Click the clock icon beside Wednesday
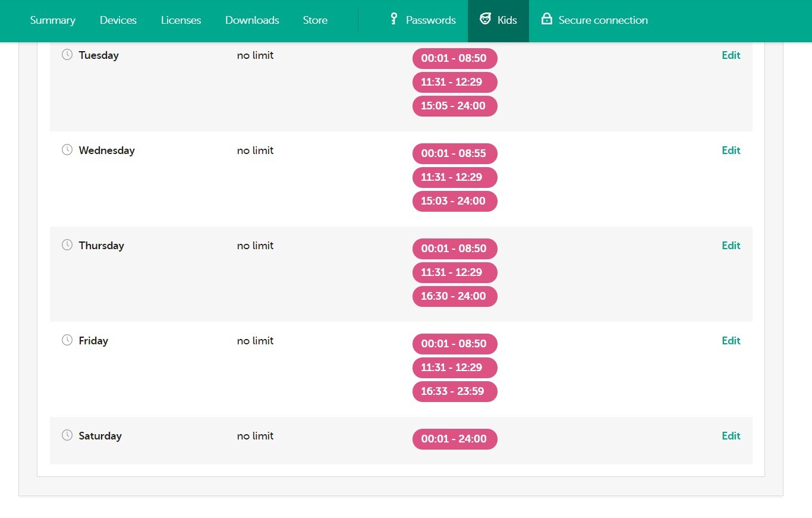Screen dimensions: 812x518 [67, 150]
